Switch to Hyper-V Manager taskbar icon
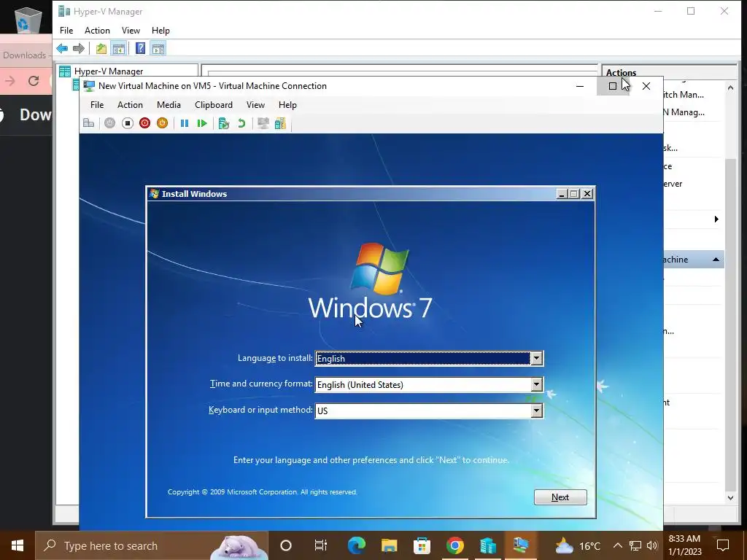 488,545
